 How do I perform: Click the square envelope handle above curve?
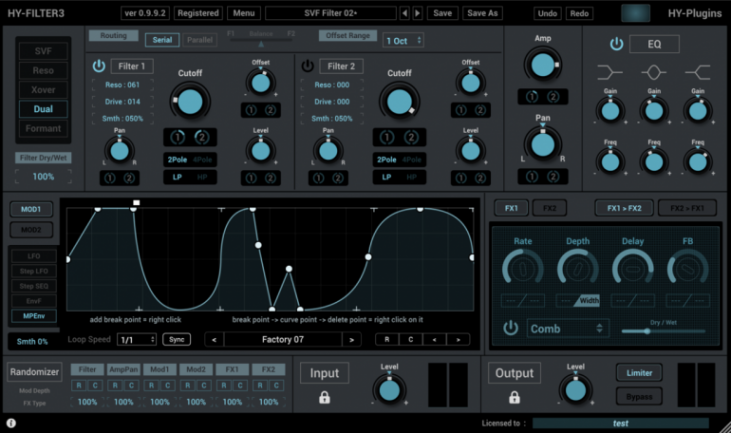136,202
